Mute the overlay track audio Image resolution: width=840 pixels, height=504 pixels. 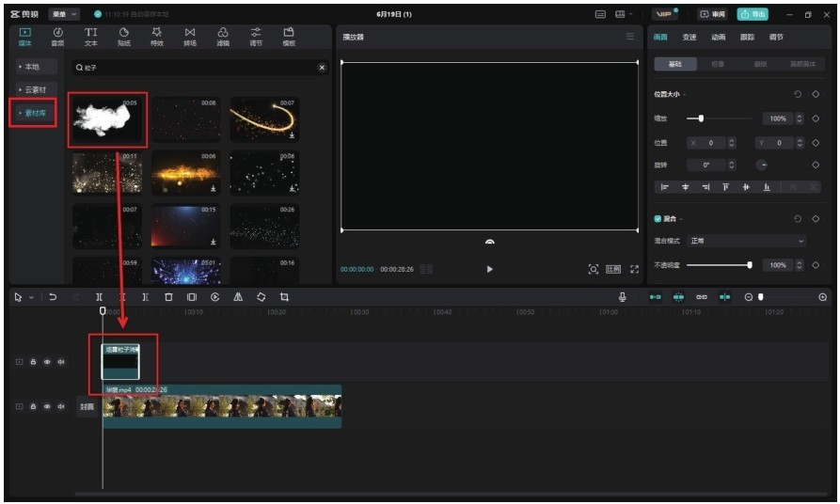click(61, 362)
